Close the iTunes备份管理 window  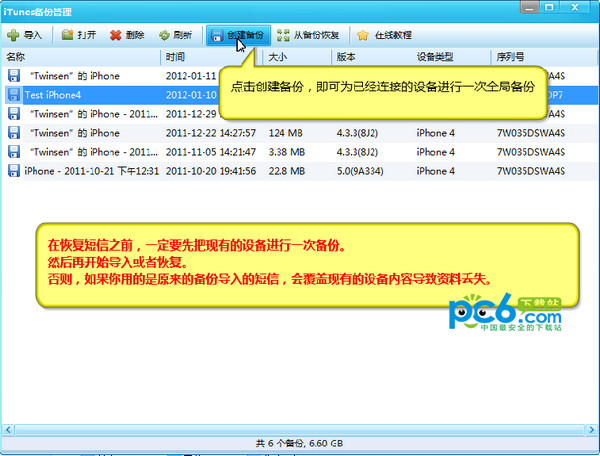click(575, 7)
